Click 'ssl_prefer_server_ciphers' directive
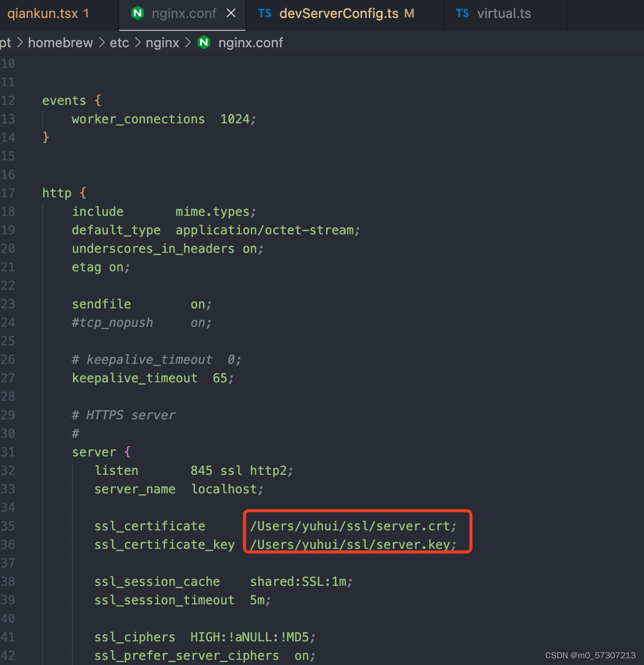Image resolution: width=644 pixels, height=665 pixels. (186, 656)
